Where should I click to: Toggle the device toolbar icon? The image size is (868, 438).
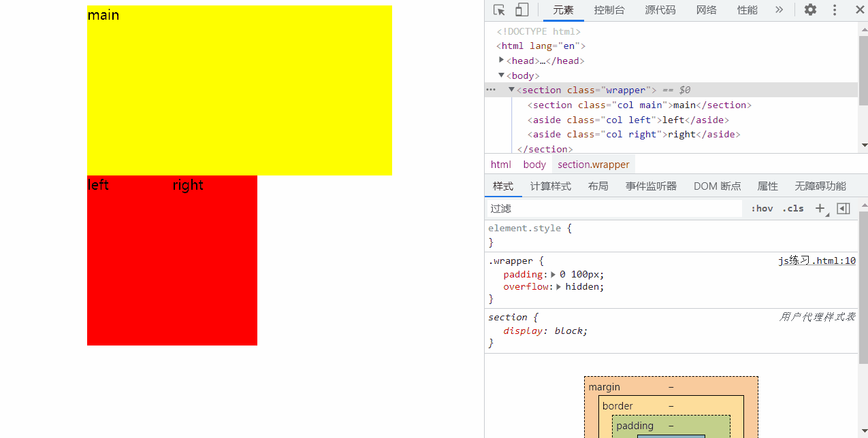[x=521, y=10]
